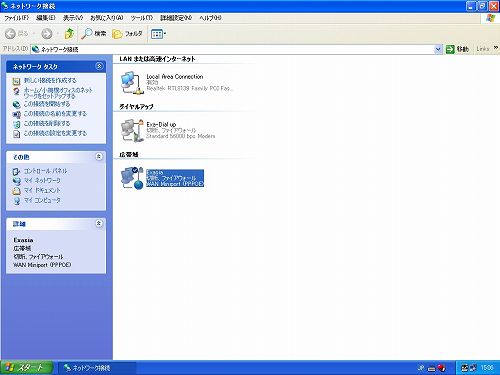This screenshot has height=375, width=500.
Task: Open the Search (検索) toolbar button
Action: coord(94,33)
